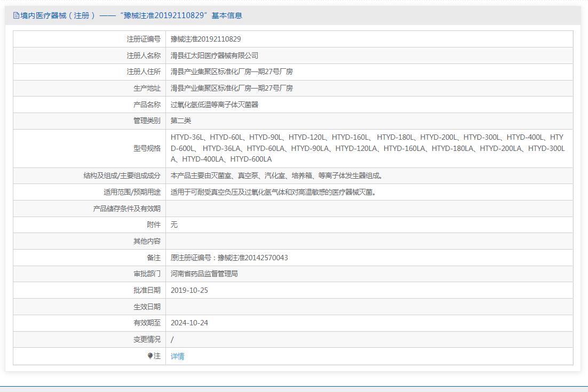Click the 注册人住所 address value

[x=232, y=71]
